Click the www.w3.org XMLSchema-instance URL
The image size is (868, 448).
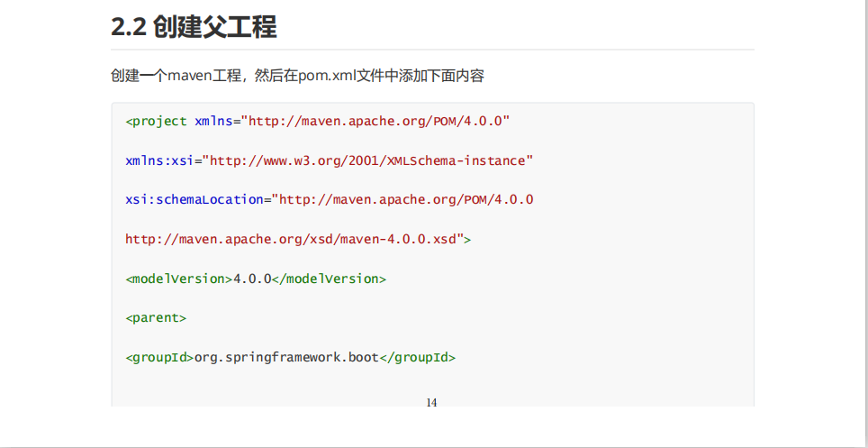click(x=368, y=160)
